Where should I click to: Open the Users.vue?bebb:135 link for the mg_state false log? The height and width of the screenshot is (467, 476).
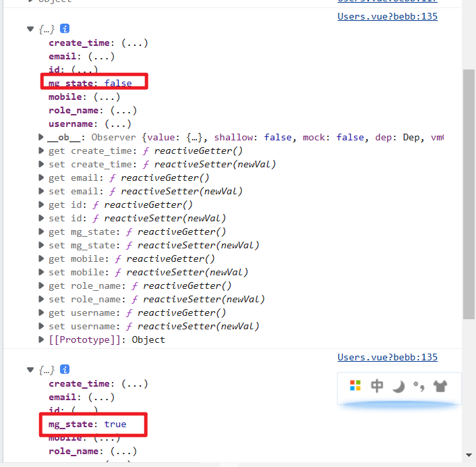pos(388,16)
